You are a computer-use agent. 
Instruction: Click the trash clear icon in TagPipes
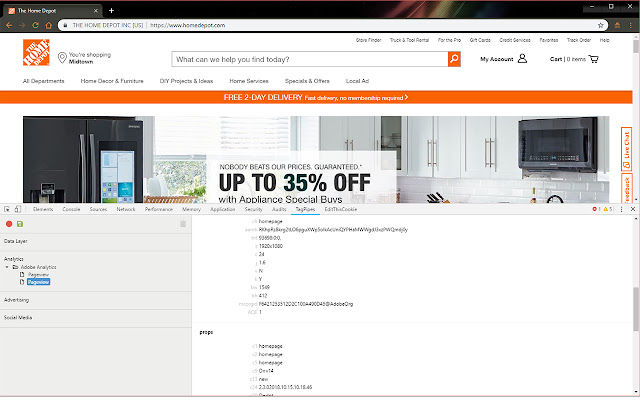pyautogui.click(x=183, y=224)
